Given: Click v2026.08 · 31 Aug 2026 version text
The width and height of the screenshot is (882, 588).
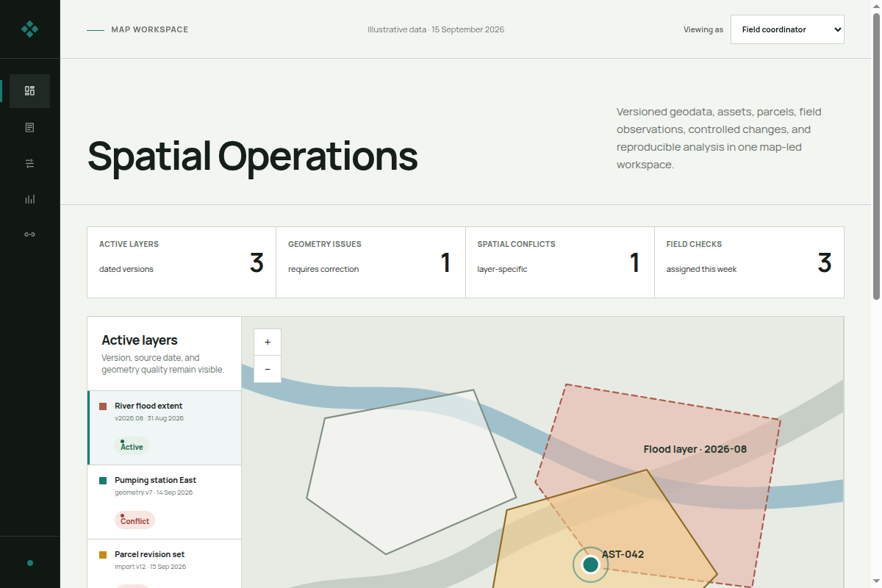Looking at the screenshot, I should pos(149,418).
